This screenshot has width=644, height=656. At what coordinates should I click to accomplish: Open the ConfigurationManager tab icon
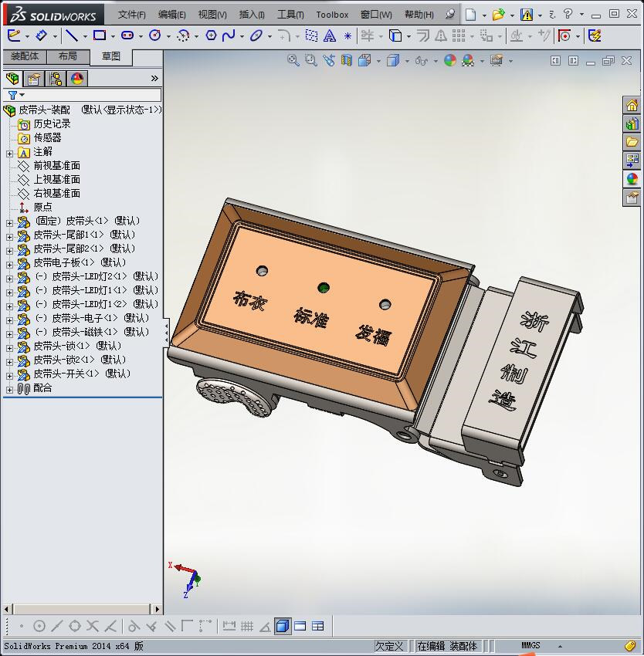point(56,79)
